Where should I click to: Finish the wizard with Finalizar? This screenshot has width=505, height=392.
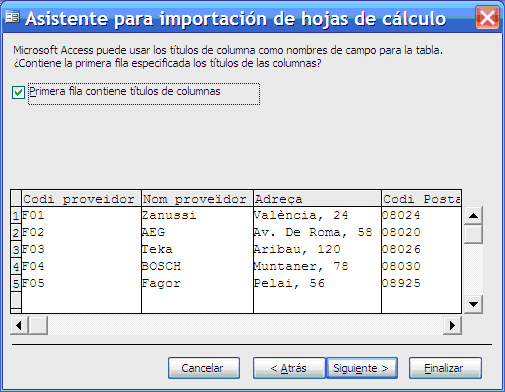445,368
